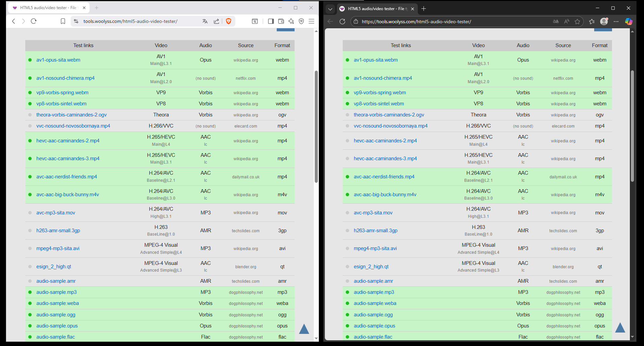
Task: Open hevc-aac-caminandes-2.mp4 link in Brave
Action: click(68, 141)
